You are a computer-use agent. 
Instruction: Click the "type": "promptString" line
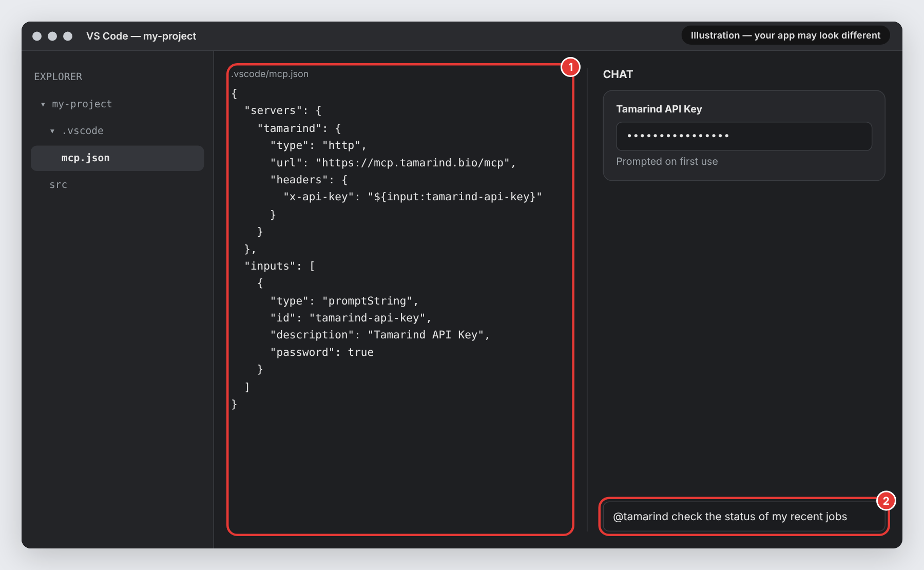coord(344,301)
